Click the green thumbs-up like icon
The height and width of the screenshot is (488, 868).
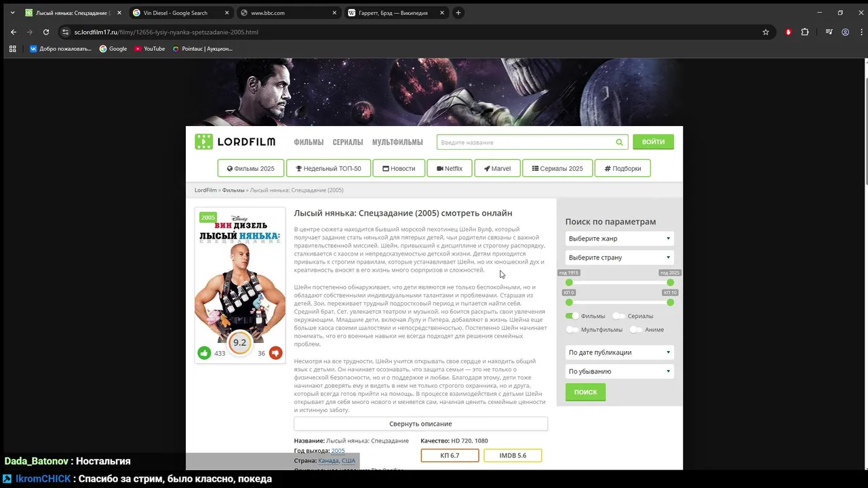[x=204, y=352]
